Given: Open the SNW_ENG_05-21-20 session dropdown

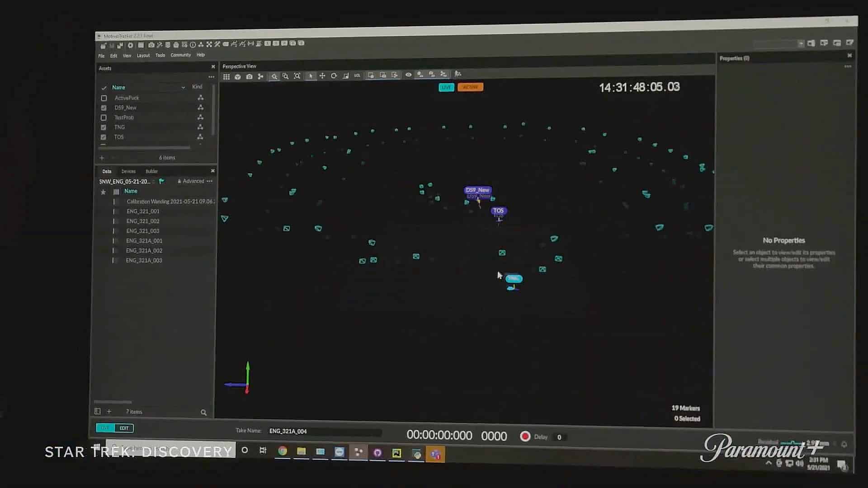Looking at the screenshot, I should point(154,181).
